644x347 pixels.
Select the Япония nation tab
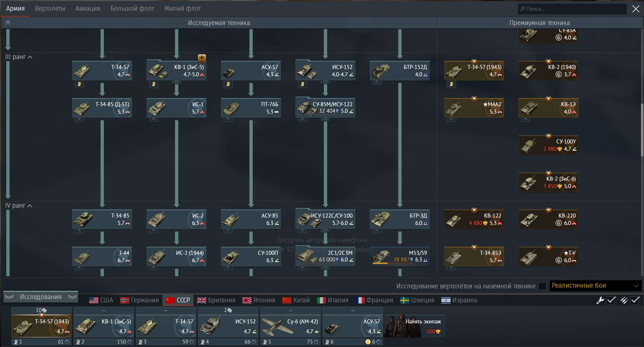pyautogui.click(x=259, y=300)
